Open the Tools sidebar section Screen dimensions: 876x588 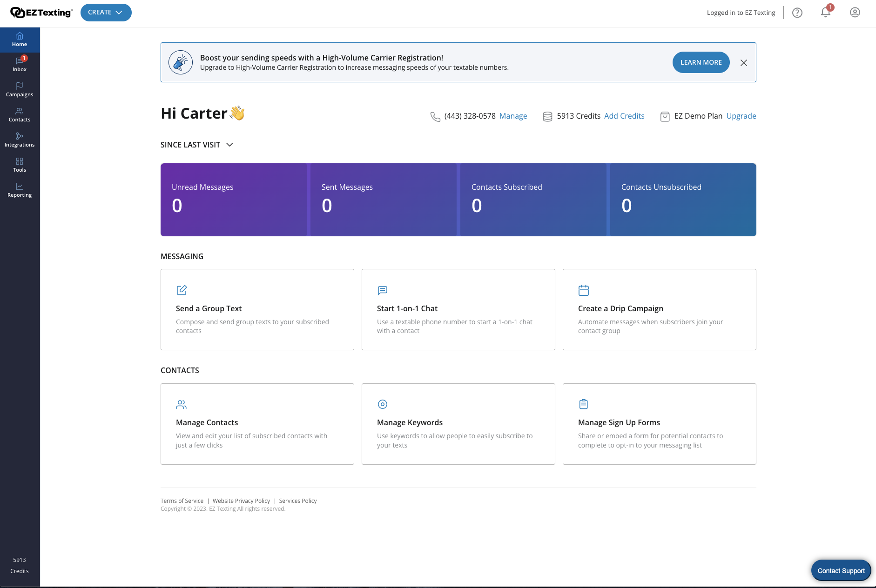point(20,165)
